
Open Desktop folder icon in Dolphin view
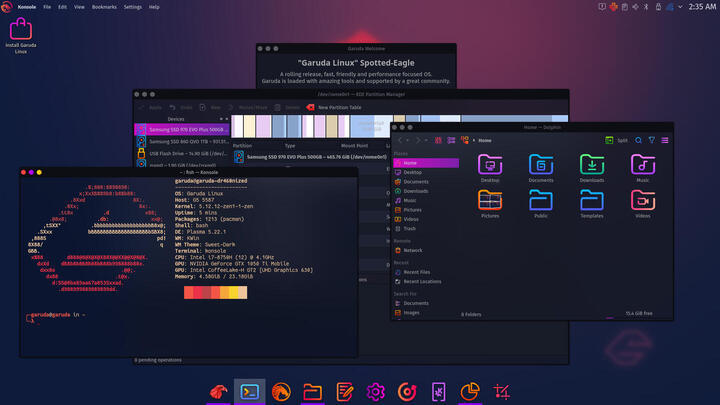coord(490,165)
